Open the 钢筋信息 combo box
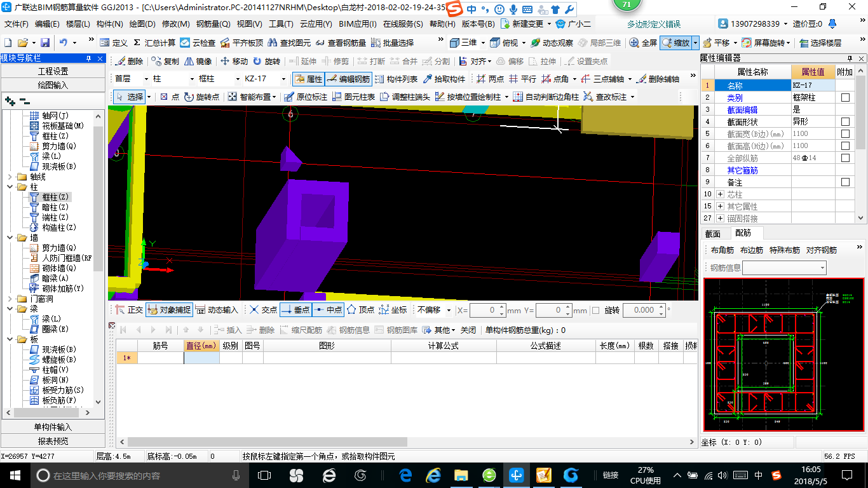The width and height of the screenshot is (868, 488). pyautogui.click(x=785, y=268)
